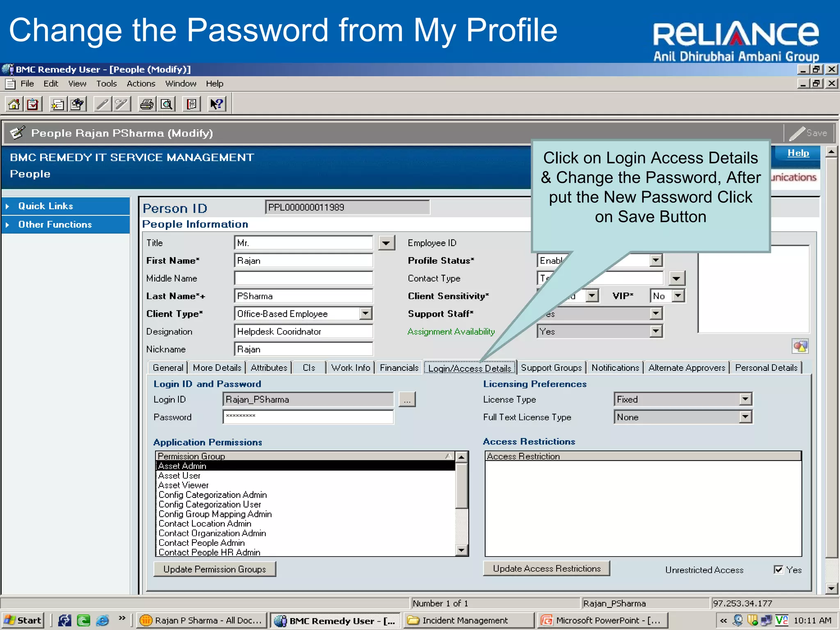Expand the Quick Links section
This screenshot has width=840, height=630.
(66, 206)
